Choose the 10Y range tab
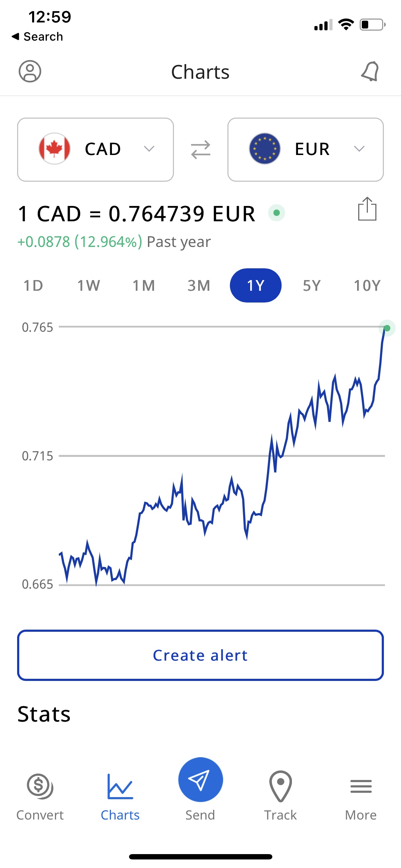 tap(367, 285)
